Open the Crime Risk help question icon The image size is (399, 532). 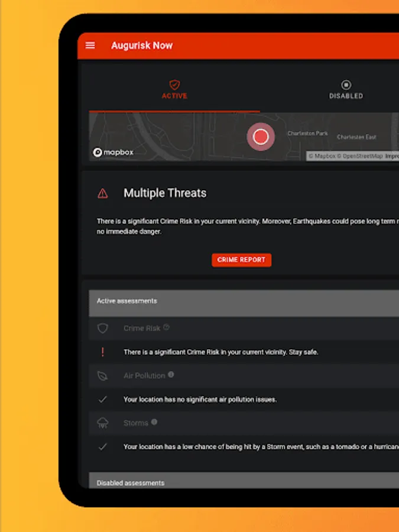point(166,327)
